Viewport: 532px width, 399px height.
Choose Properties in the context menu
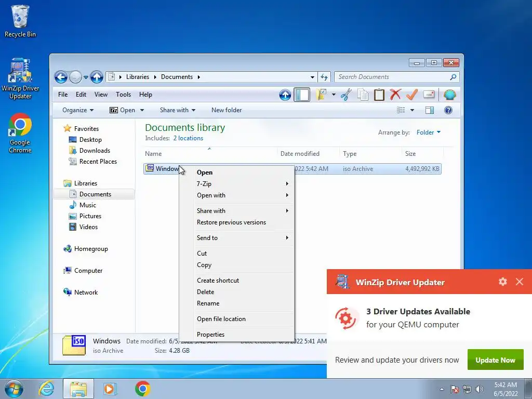click(x=236, y=335)
